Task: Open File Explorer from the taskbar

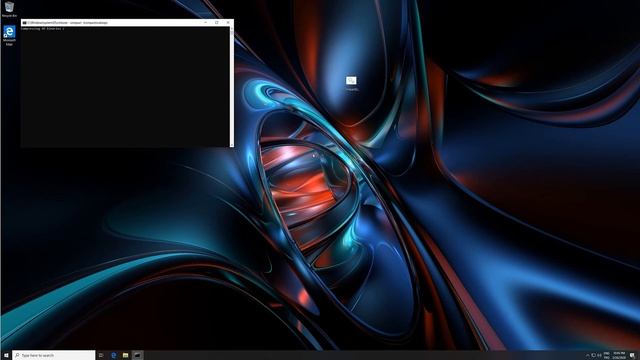Action: (x=126, y=355)
